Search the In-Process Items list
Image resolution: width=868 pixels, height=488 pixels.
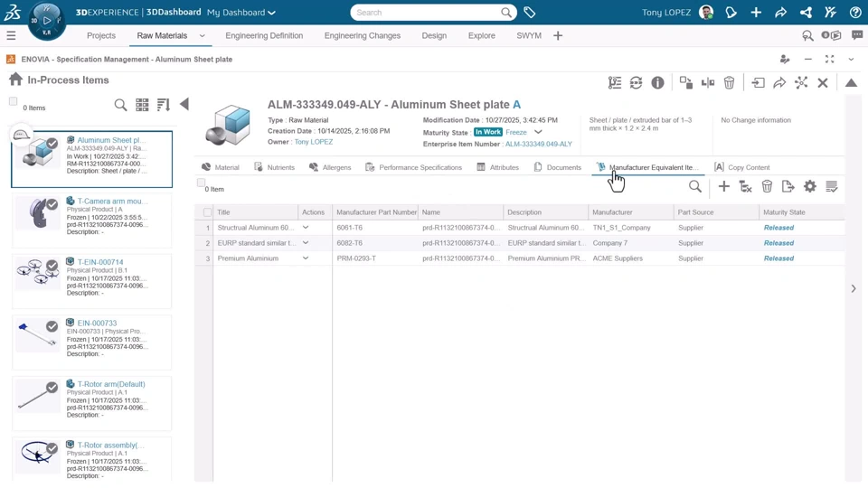(120, 105)
